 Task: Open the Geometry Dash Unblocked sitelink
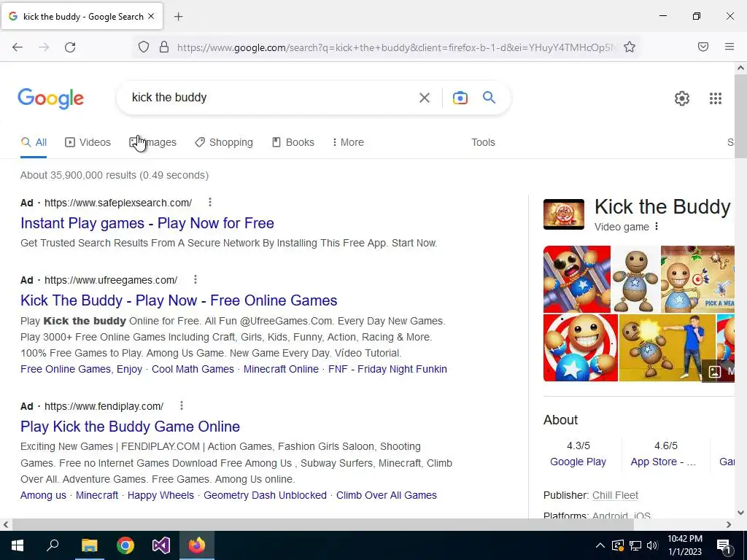265,495
